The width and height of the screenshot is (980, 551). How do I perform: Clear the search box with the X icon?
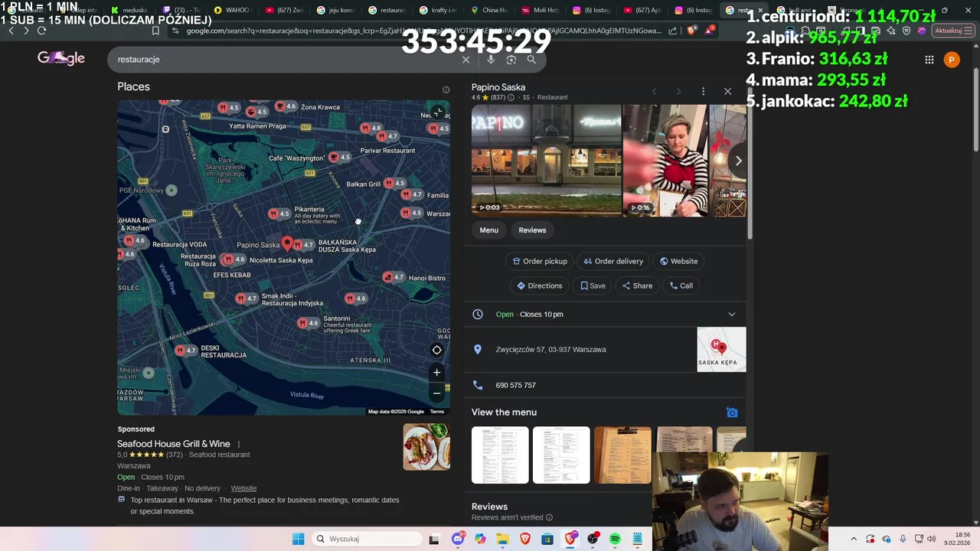pyautogui.click(x=465, y=60)
